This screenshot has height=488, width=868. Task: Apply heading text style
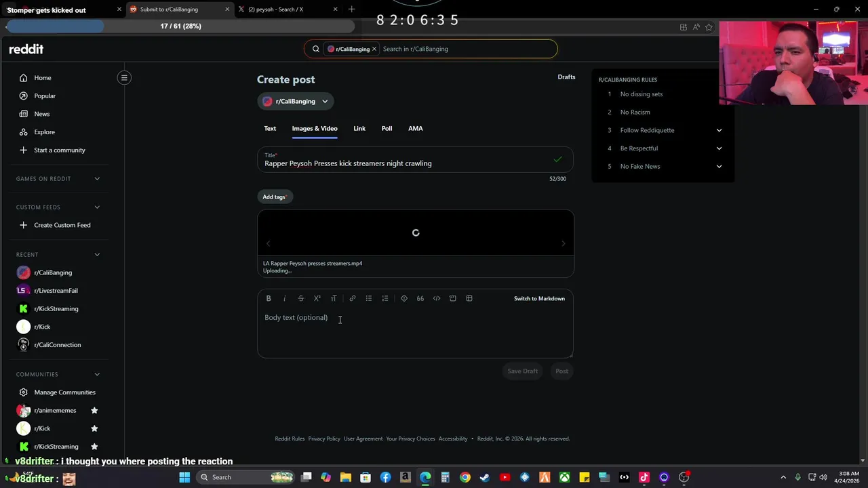pos(334,298)
